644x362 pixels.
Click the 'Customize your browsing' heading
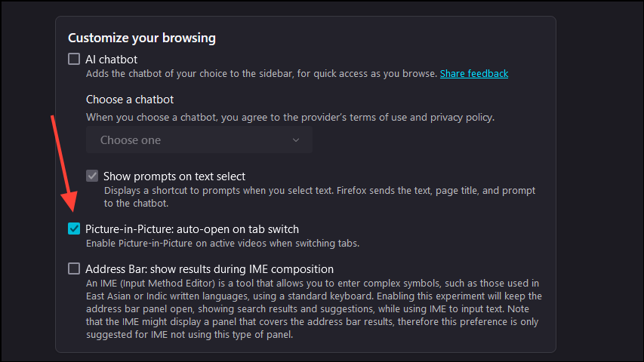(x=142, y=38)
